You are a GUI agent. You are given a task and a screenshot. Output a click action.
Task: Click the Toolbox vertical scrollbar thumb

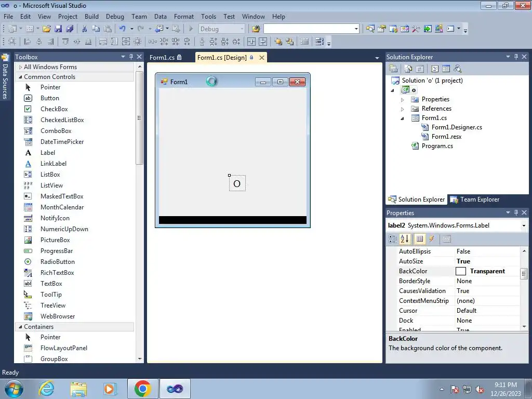point(139,118)
